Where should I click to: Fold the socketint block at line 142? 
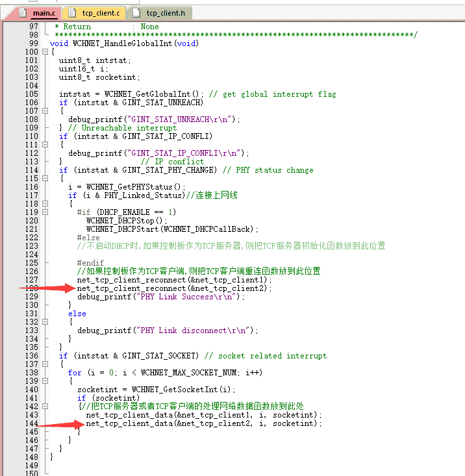coord(45,407)
